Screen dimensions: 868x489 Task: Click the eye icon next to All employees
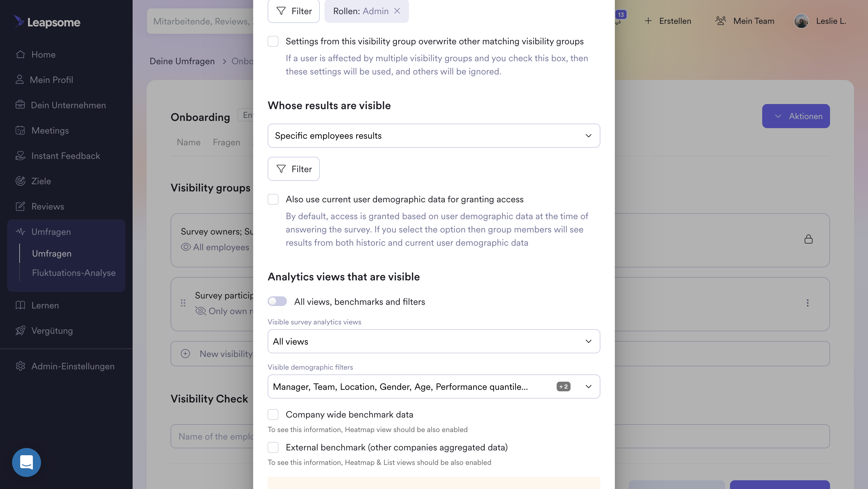point(186,247)
